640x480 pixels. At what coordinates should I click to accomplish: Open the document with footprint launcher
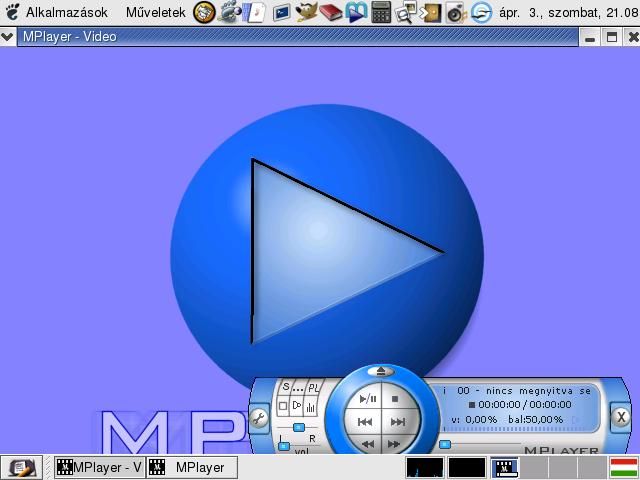(255, 12)
